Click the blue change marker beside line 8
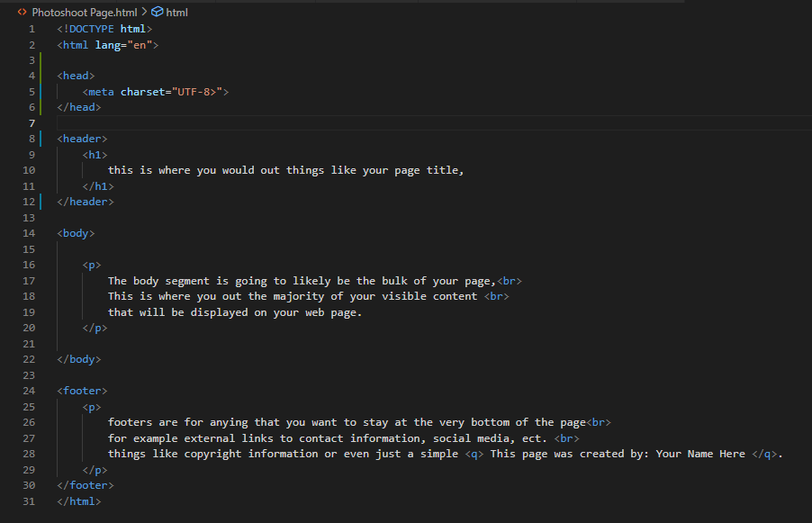 click(41, 139)
